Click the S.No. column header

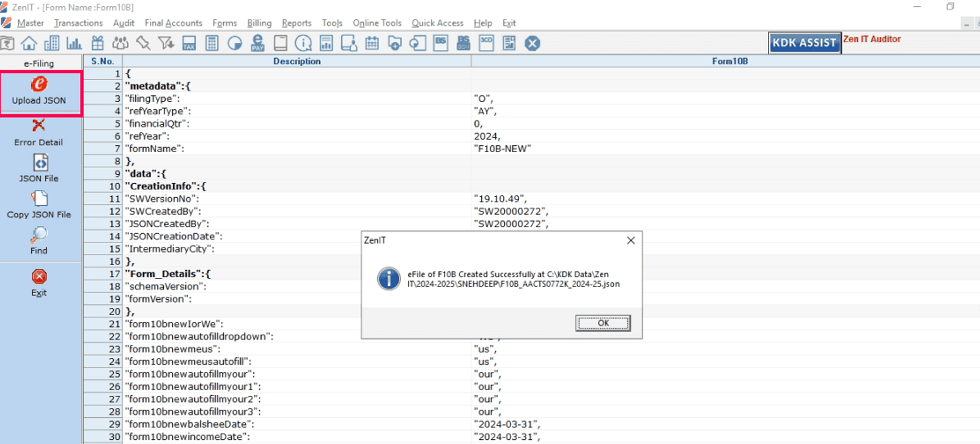tap(103, 61)
